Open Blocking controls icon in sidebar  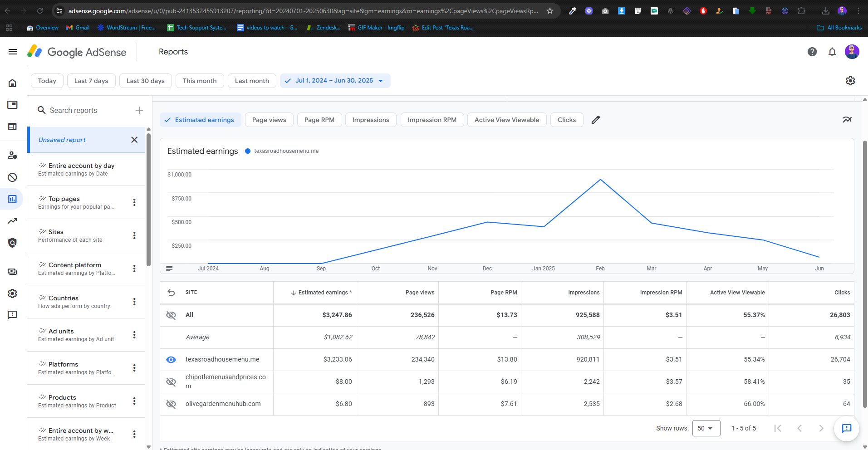point(12,177)
